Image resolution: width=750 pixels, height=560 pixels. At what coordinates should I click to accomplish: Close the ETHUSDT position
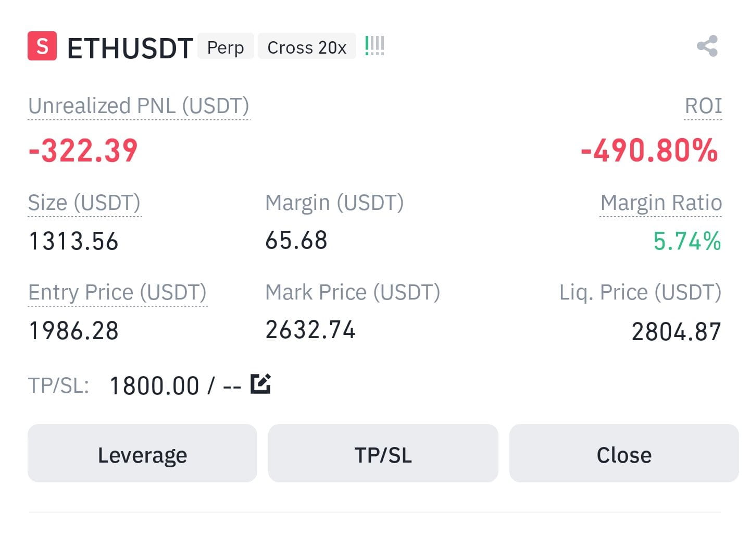tap(624, 453)
